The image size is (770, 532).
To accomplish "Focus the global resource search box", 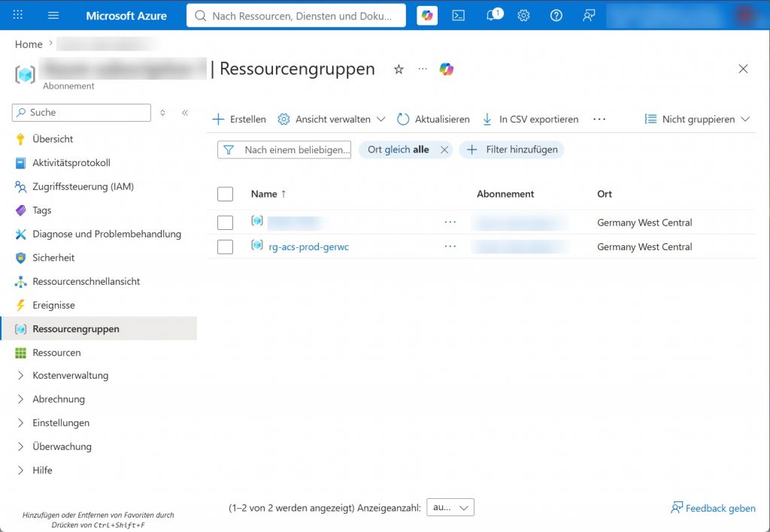I will (296, 16).
